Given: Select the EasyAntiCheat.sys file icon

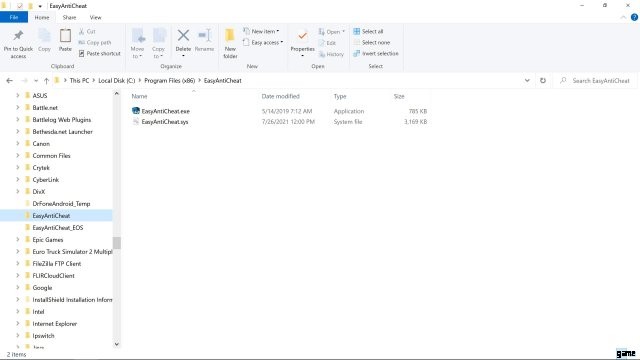Looking at the screenshot, I should (x=136, y=122).
